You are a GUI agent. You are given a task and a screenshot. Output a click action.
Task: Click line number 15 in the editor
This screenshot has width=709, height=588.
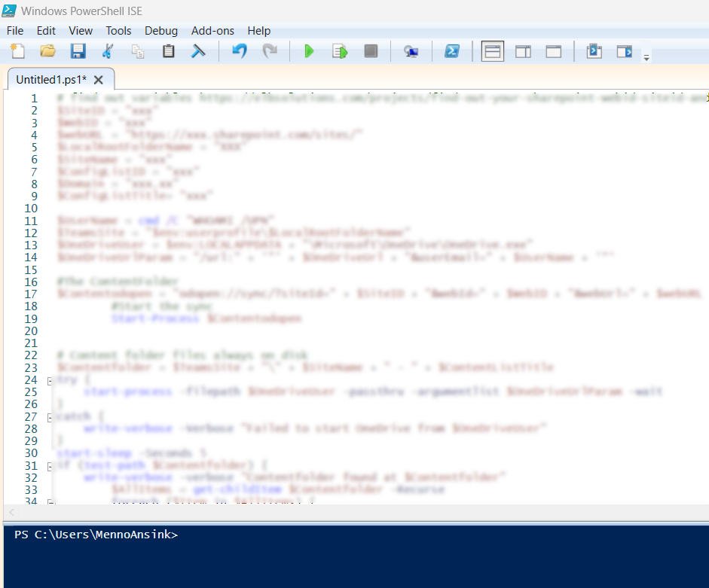tap(31, 270)
